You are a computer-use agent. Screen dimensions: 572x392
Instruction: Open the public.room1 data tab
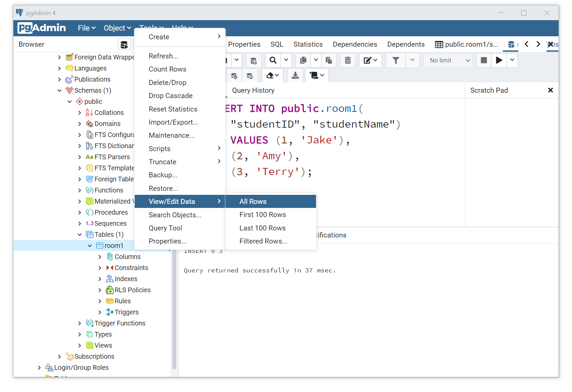coord(466,44)
